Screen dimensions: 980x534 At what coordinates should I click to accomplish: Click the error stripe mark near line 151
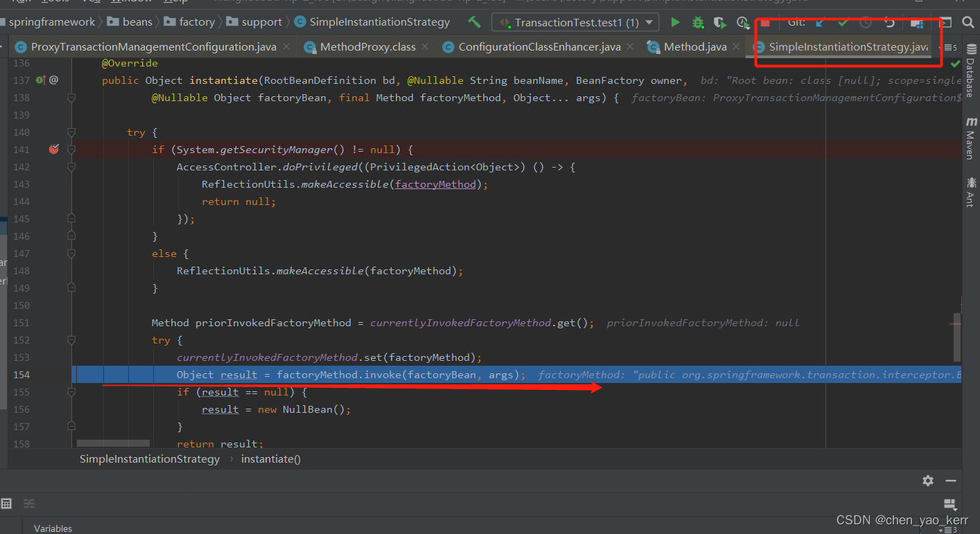pos(956,323)
